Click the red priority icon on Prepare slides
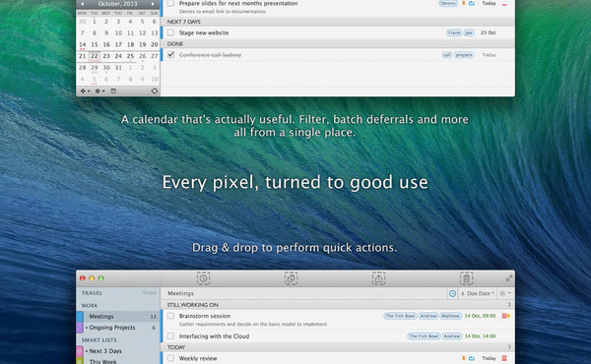This screenshot has width=591, height=364. pos(504,4)
